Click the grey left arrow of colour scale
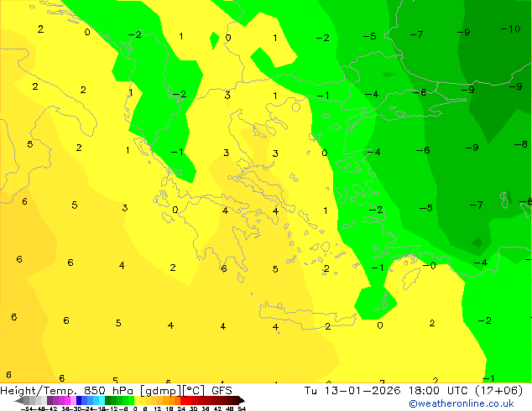The width and height of the screenshot is (532, 411). click(19, 401)
